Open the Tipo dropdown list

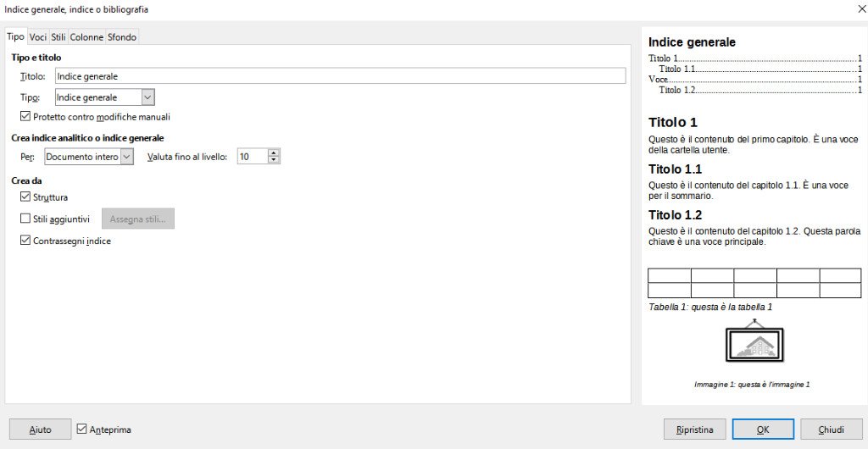pyautogui.click(x=104, y=97)
